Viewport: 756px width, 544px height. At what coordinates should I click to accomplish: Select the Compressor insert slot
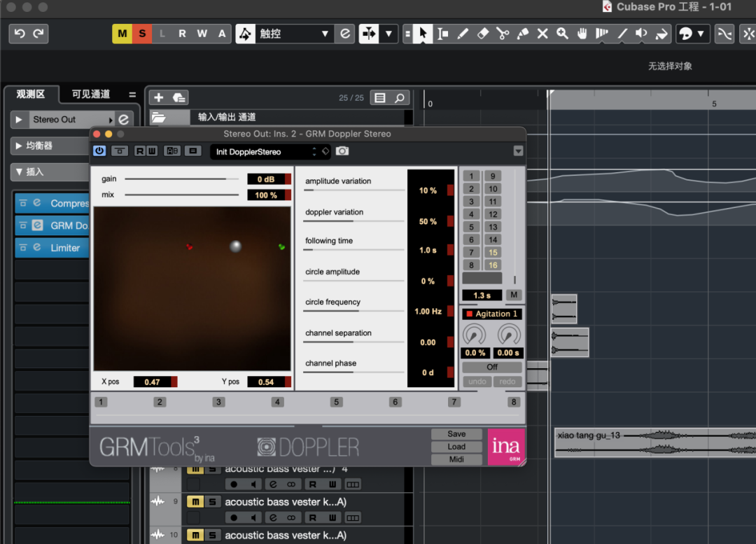coord(52,204)
